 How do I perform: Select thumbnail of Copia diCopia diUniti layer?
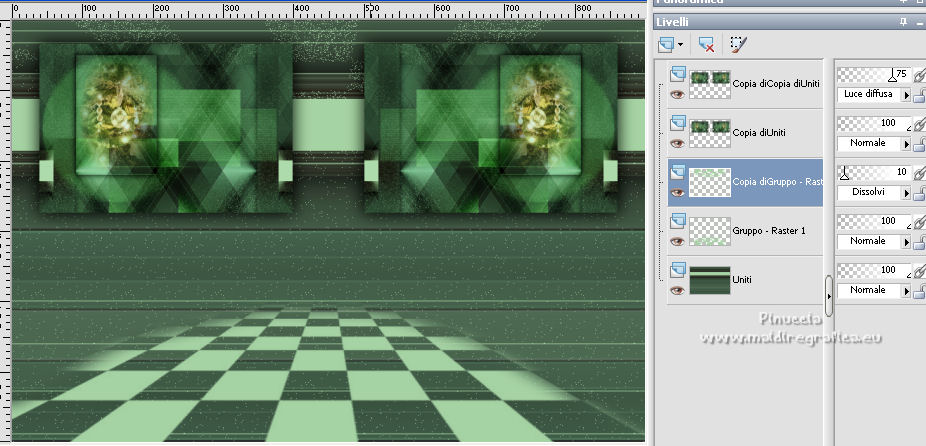point(710,84)
